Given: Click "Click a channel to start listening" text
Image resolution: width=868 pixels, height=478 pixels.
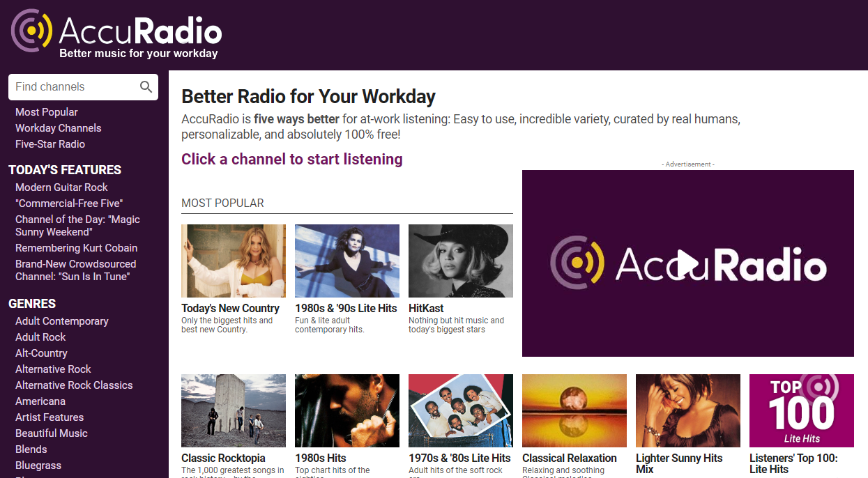Looking at the screenshot, I should (292, 159).
